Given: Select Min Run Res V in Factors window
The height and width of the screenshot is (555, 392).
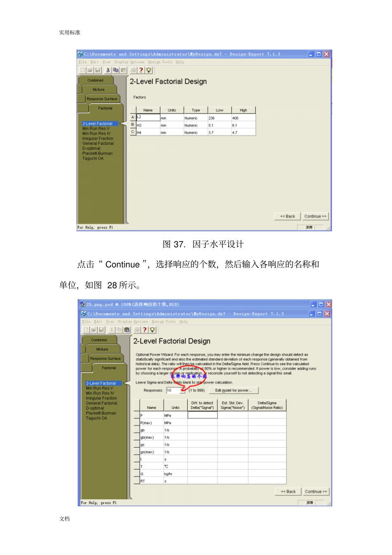Looking at the screenshot, I should tap(96, 129).
